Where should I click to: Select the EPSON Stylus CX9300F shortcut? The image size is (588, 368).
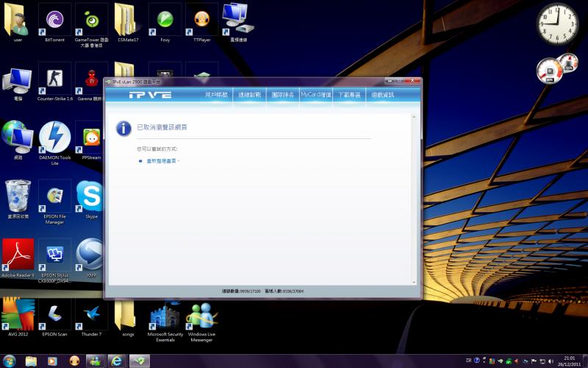54,261
